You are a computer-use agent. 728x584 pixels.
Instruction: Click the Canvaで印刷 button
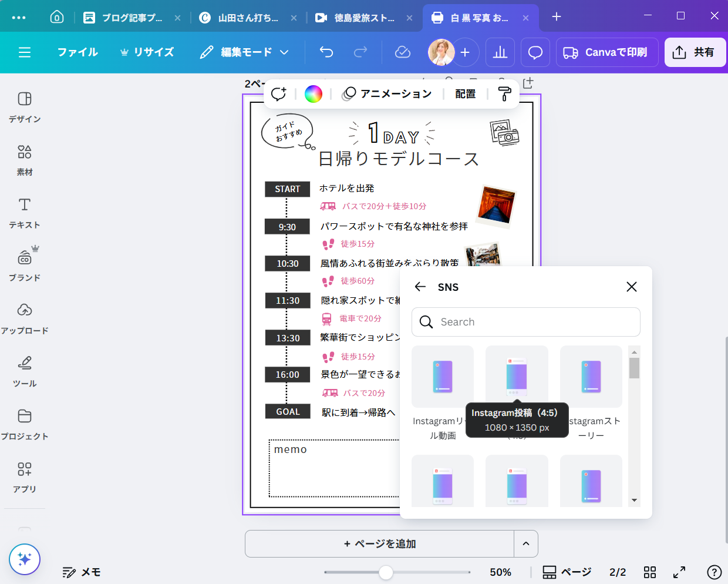pos(607,52)
